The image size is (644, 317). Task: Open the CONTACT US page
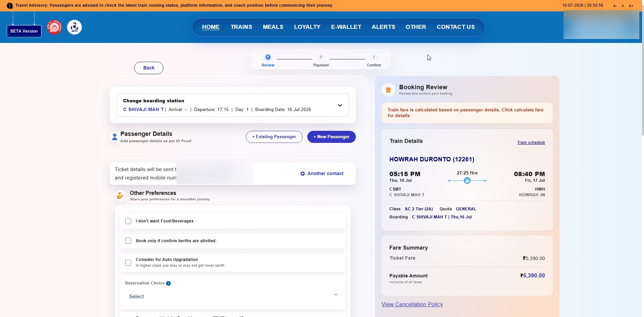click(x=456, y=27)
